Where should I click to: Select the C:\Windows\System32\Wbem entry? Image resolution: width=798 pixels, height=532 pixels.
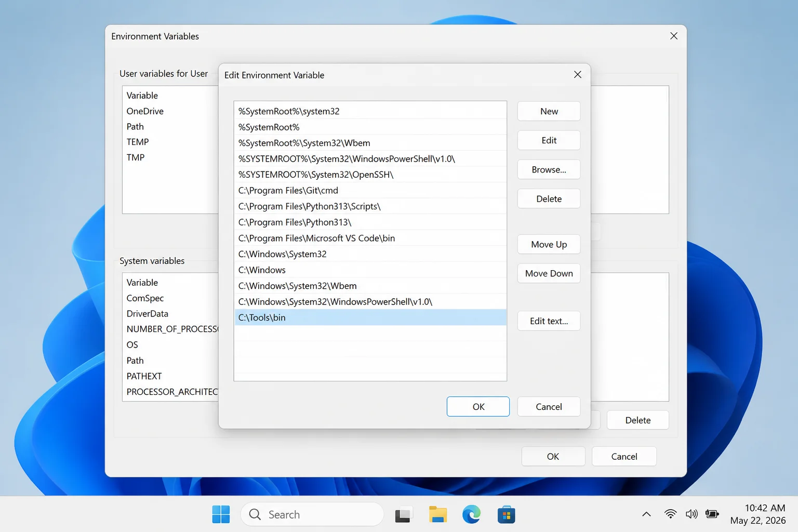tap(370, 286)
